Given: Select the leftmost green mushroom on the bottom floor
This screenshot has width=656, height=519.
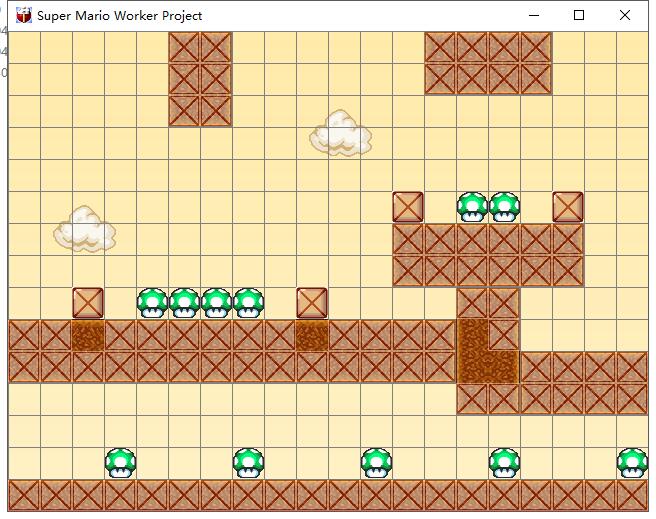Looking at the screenshot, I should 120,463.
